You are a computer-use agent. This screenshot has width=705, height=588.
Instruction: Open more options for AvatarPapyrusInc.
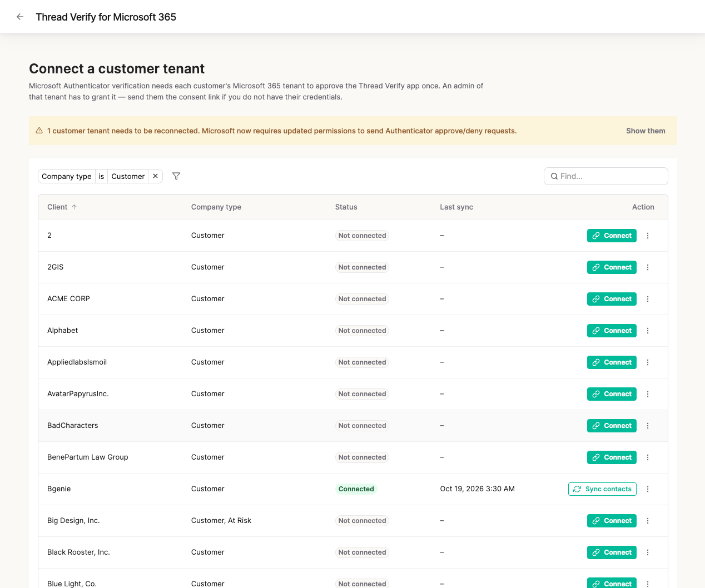[x=648, y=394]
